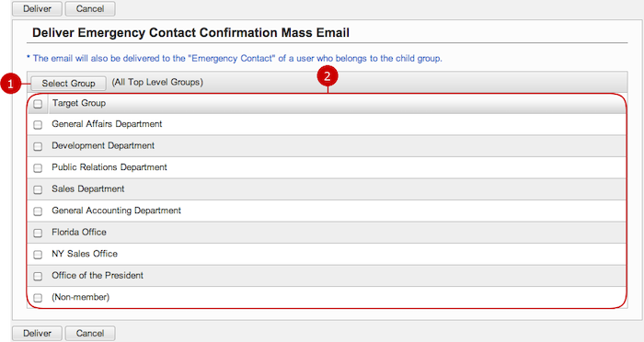Image resolution: width=644 pixels, height=342 pixels.
Task: Check the Development Department checkbox
Action: point(38,146)
